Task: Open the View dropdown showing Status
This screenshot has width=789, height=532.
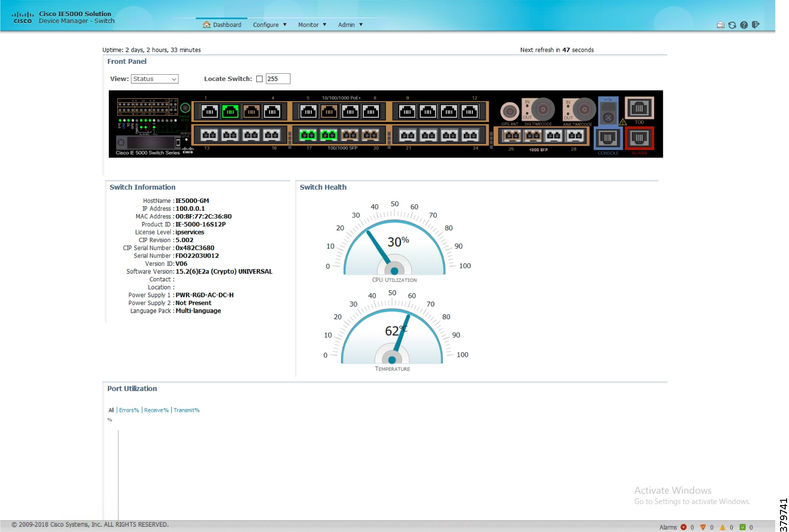Action: 155,79
